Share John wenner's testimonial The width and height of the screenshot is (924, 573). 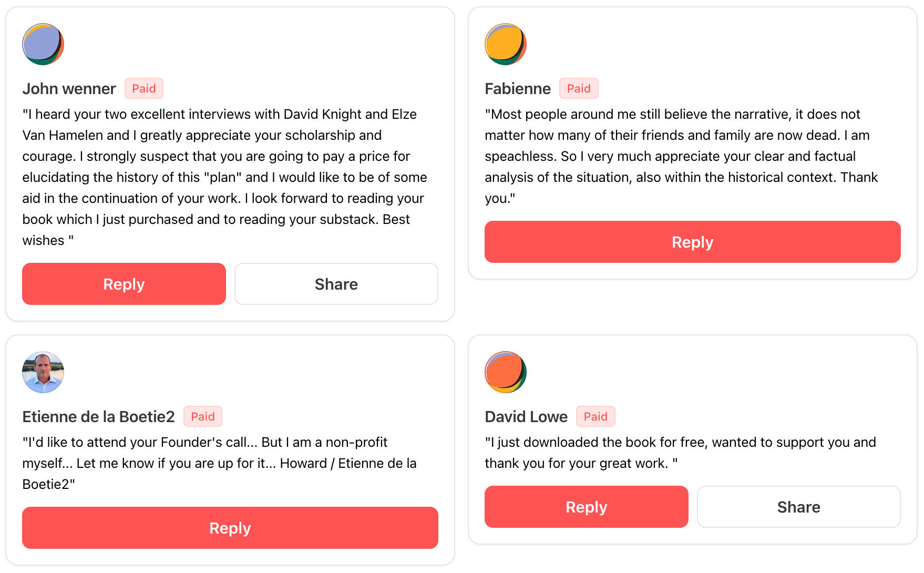[x=336, y=284]
